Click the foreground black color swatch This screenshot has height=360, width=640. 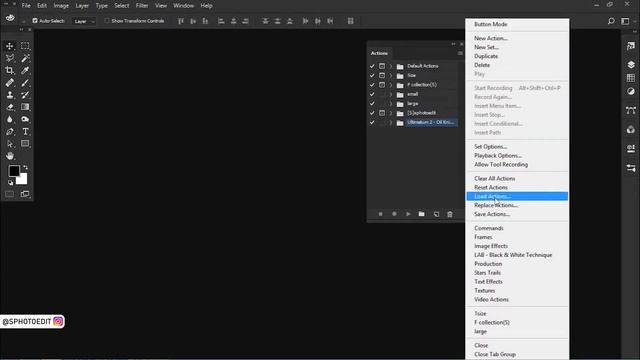coord(13,171)
